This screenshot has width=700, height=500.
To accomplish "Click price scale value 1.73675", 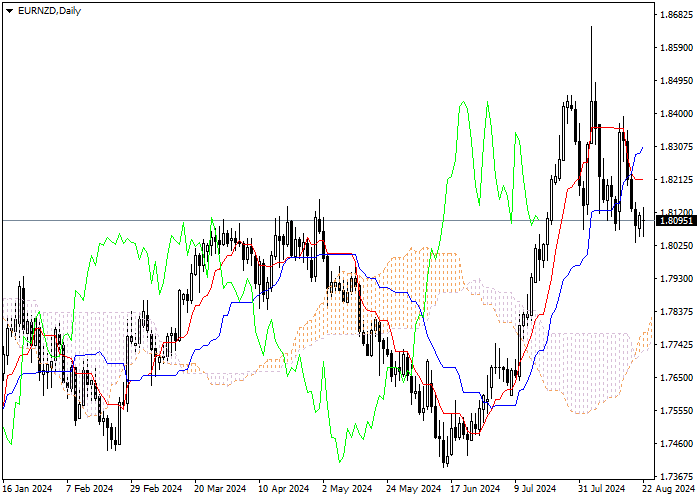I will click(x=677, y=476).
